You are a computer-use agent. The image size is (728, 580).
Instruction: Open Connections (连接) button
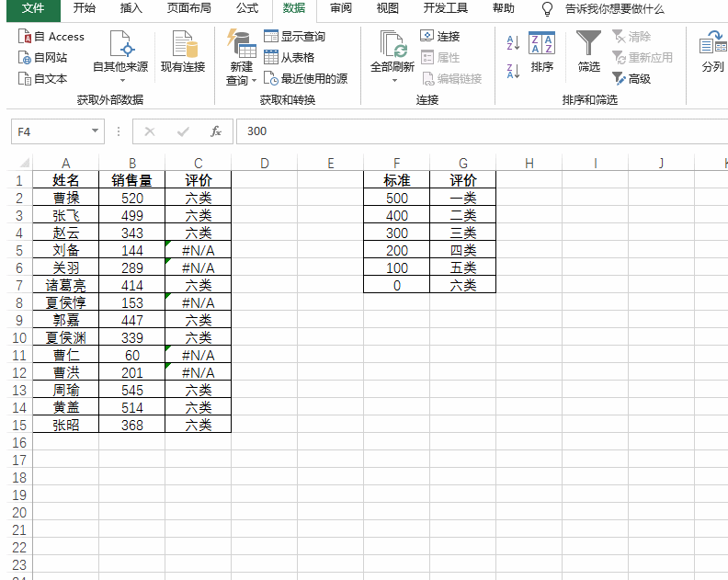pos(439,36)
